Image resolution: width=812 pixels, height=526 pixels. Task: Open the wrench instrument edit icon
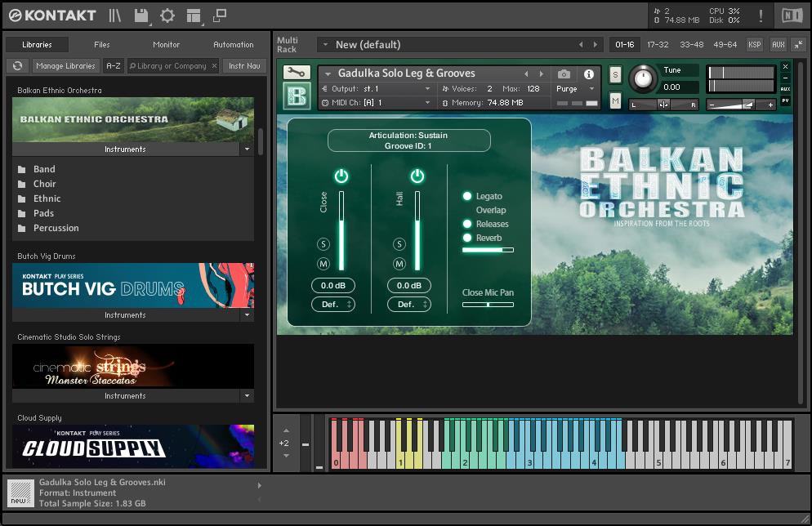(296, 73)
